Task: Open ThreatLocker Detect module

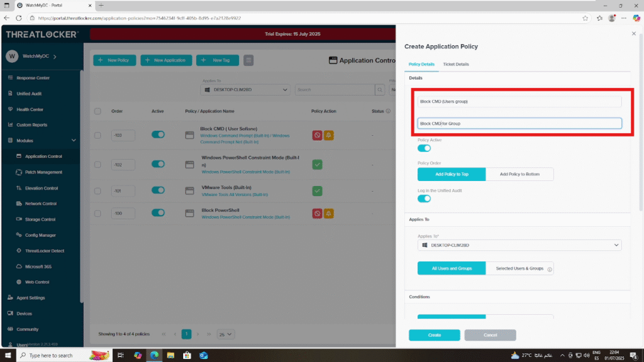Action: tap(45, 251)
